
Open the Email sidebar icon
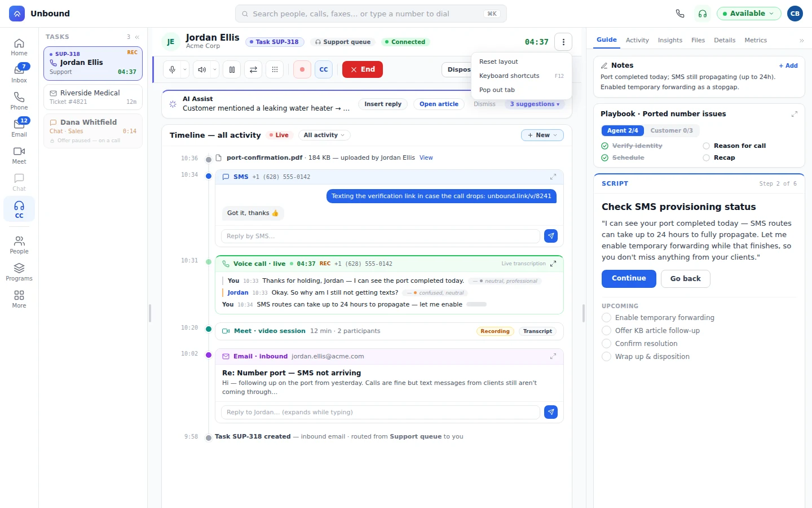pyautogui.click(x=19, y=128)
